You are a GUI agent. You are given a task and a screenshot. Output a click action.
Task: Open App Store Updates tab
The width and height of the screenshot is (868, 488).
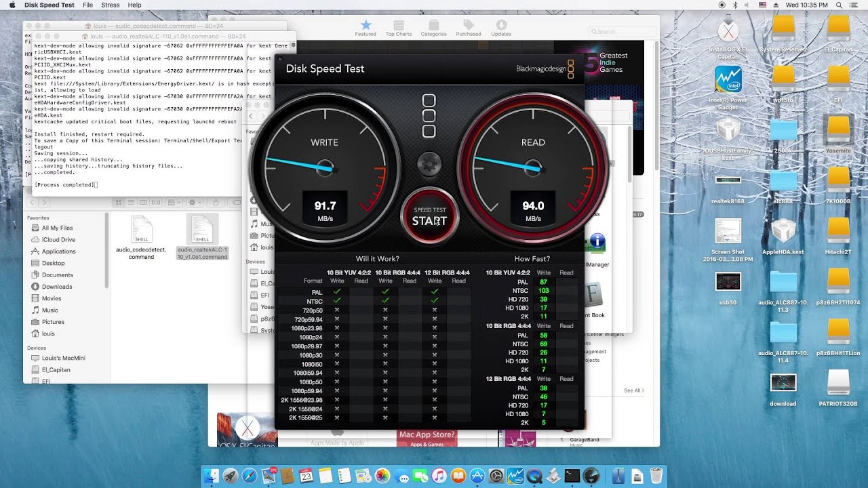pyautogui.click(x=501, y=28)
